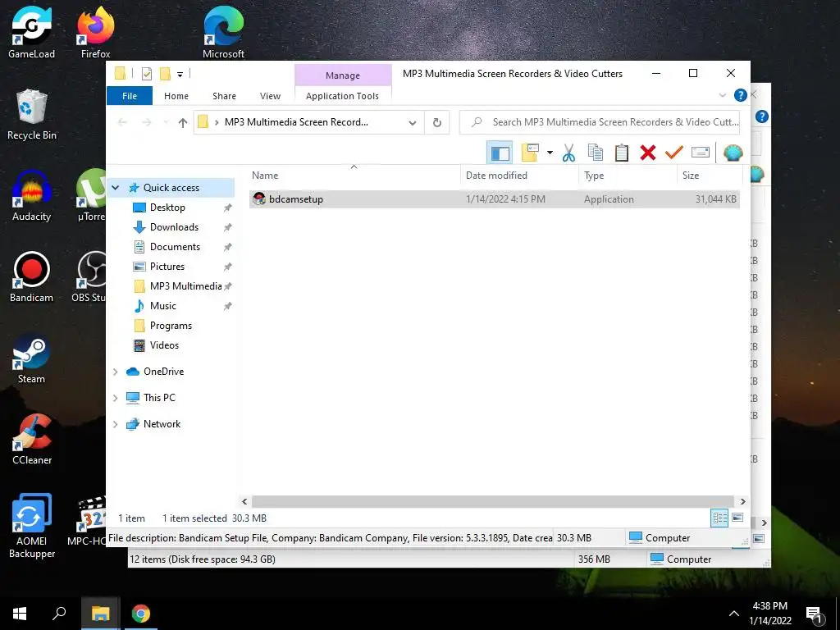Switch to the Share ribbon tab
Image resolution: width=840 pixels, height=630 pixels.
tap(224, 96)
